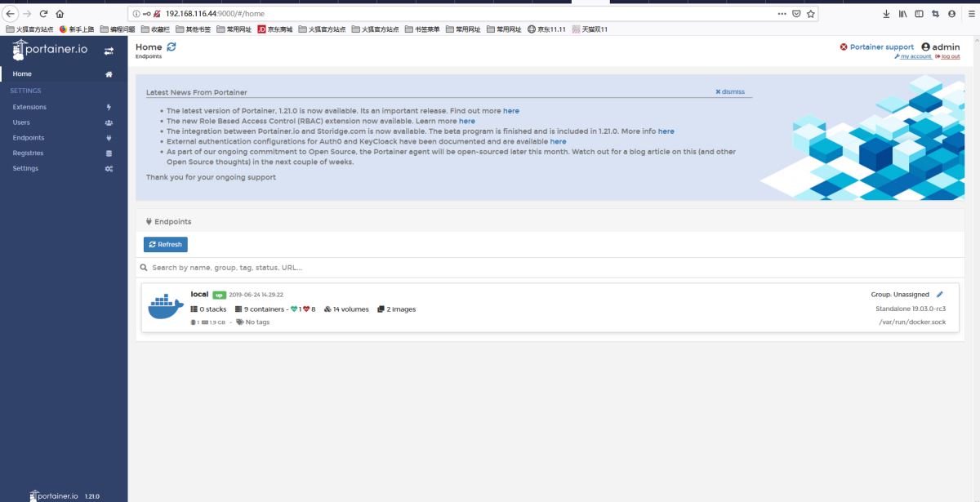Bookmark this page with the star icon
The height and width of the screenshot is (502, 980).
[810, 14]
